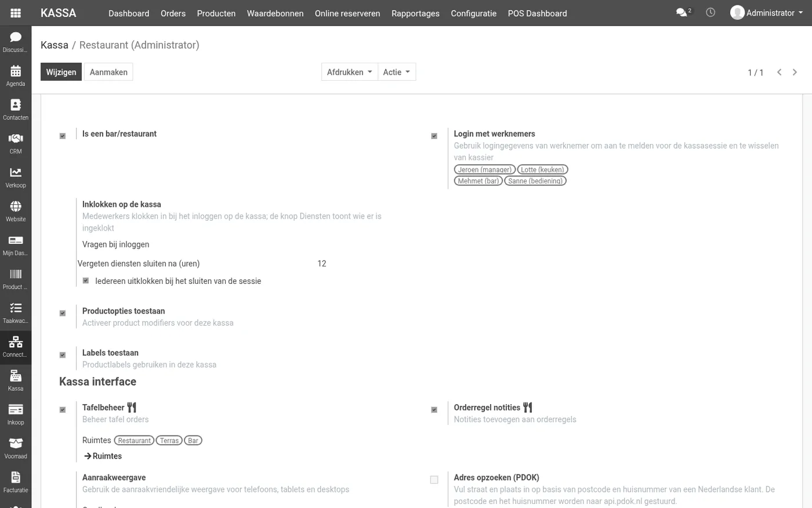Open the Rapportages menu

tap(415, 13)
